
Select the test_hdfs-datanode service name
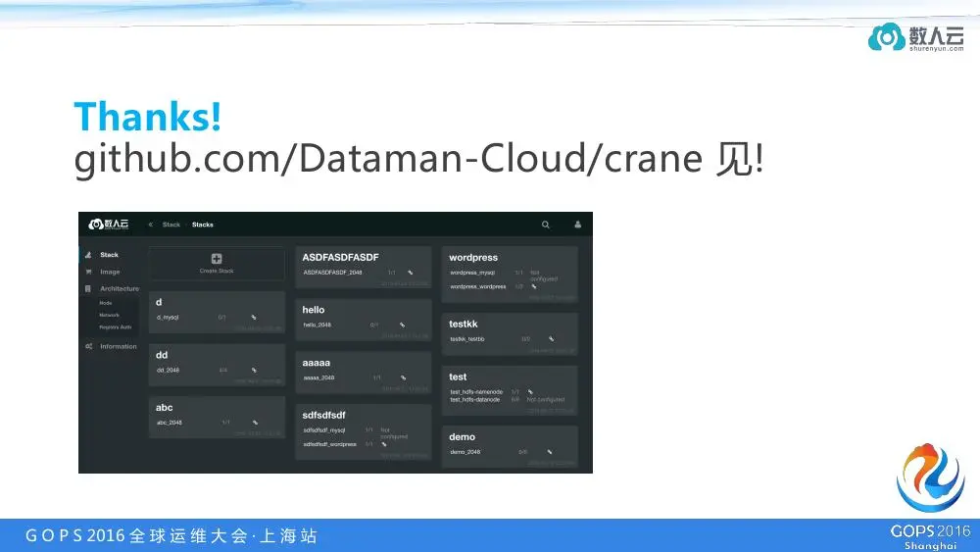(474, 399)
